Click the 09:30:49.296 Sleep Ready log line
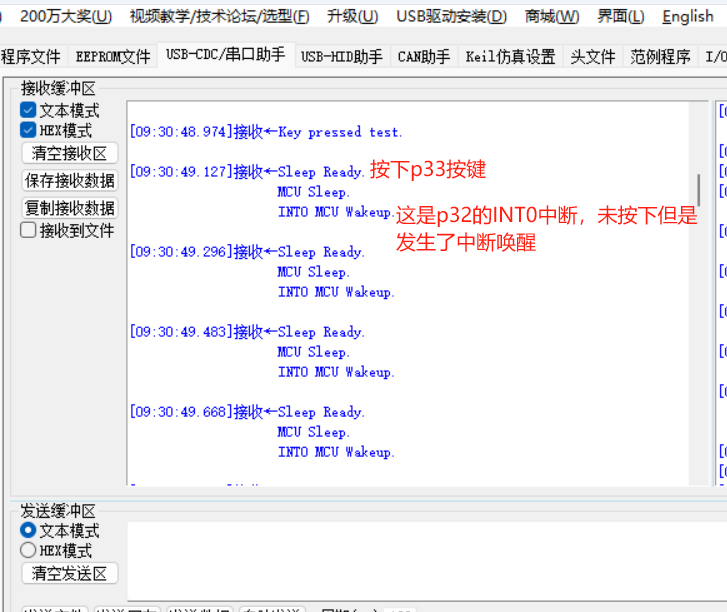This screenshot has height=612, width=727. [x=247, y=252]
